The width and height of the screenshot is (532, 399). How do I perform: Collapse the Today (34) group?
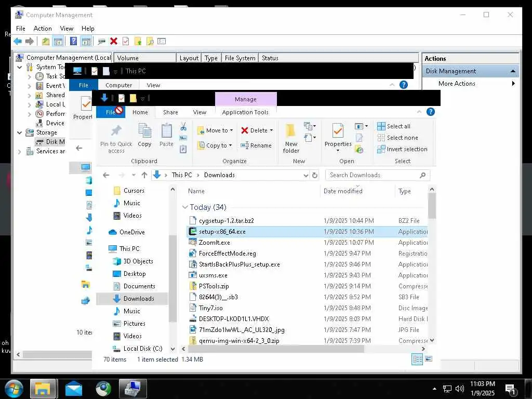[x=185, y=207]
